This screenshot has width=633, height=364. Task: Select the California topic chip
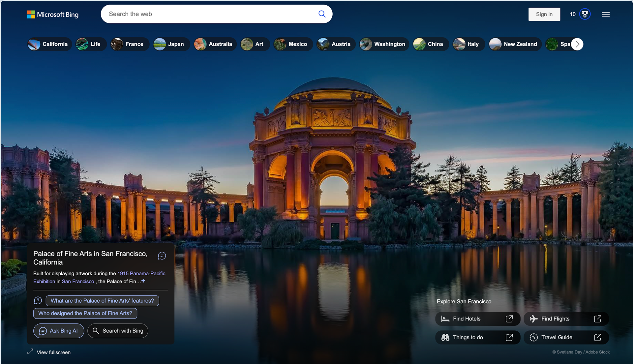tap(49, 44)
